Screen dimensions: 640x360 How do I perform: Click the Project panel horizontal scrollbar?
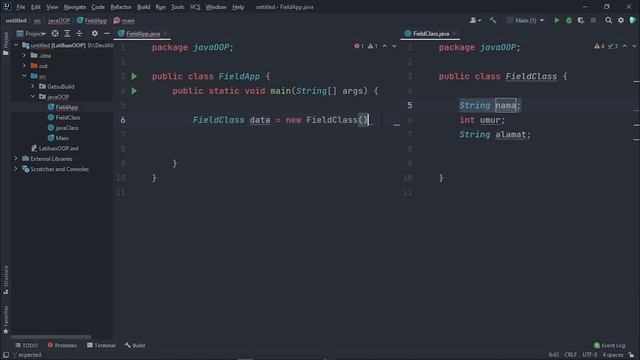coord(51,337)
